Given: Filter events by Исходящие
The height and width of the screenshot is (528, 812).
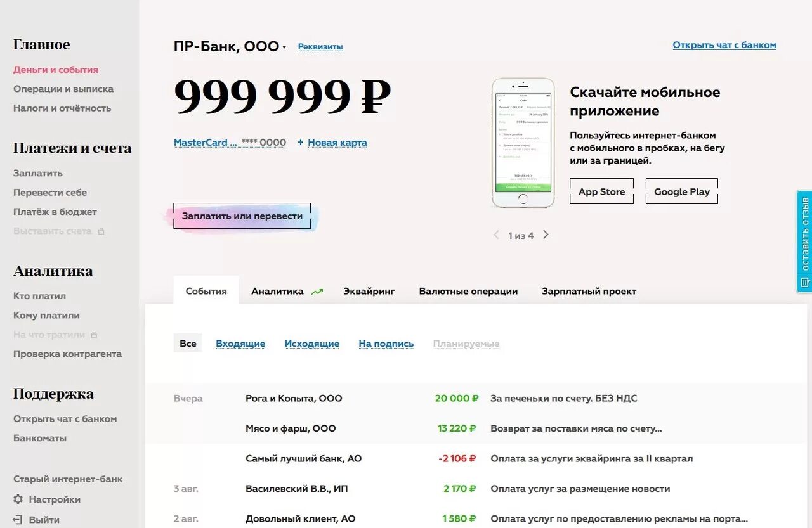Looking at the screenshot, I should click(x=311, y=344).
